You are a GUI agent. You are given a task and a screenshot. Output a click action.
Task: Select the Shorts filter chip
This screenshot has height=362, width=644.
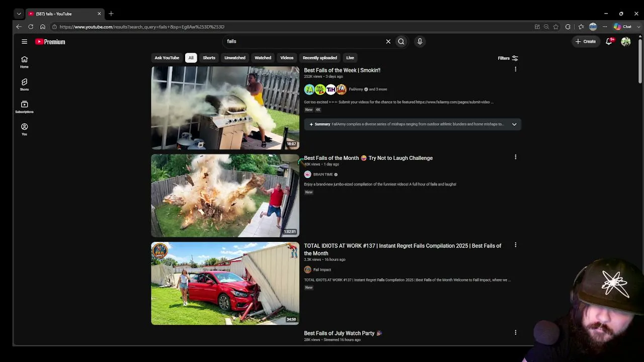tap(209, 58)
